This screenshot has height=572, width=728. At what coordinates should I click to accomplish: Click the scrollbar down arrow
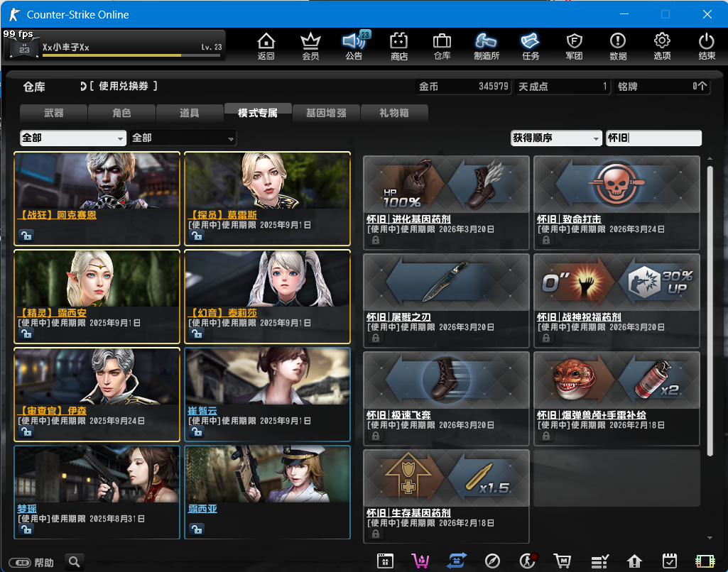tap(710, 538)
